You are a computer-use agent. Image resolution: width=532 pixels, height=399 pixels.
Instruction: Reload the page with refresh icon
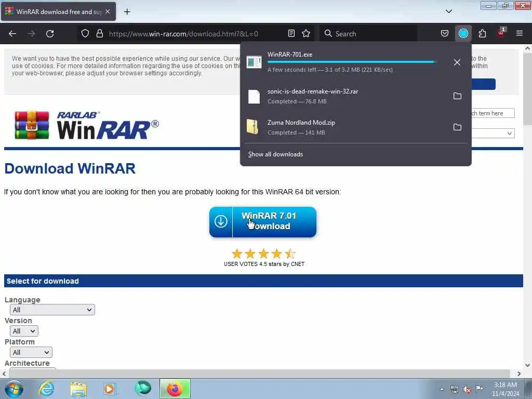pos(50,34)
